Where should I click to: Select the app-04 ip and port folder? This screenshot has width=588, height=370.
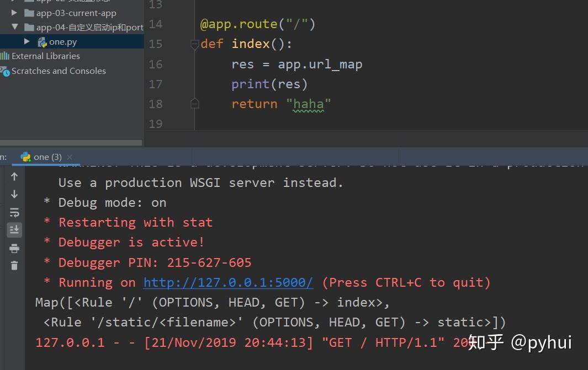click(90, 28)
